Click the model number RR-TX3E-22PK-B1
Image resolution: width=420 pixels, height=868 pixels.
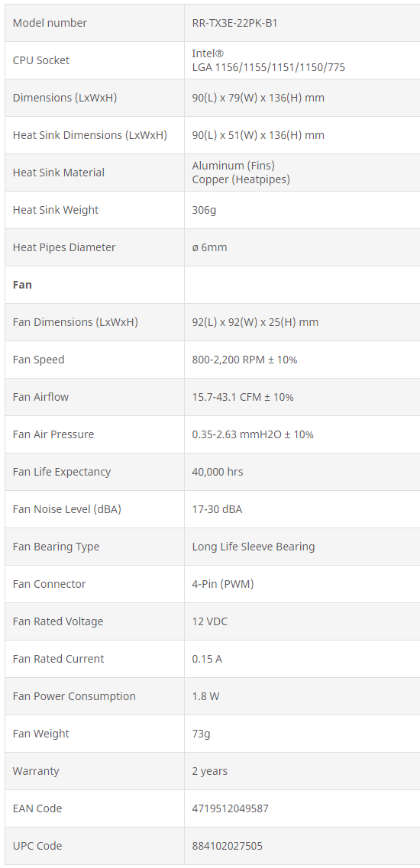234,23
